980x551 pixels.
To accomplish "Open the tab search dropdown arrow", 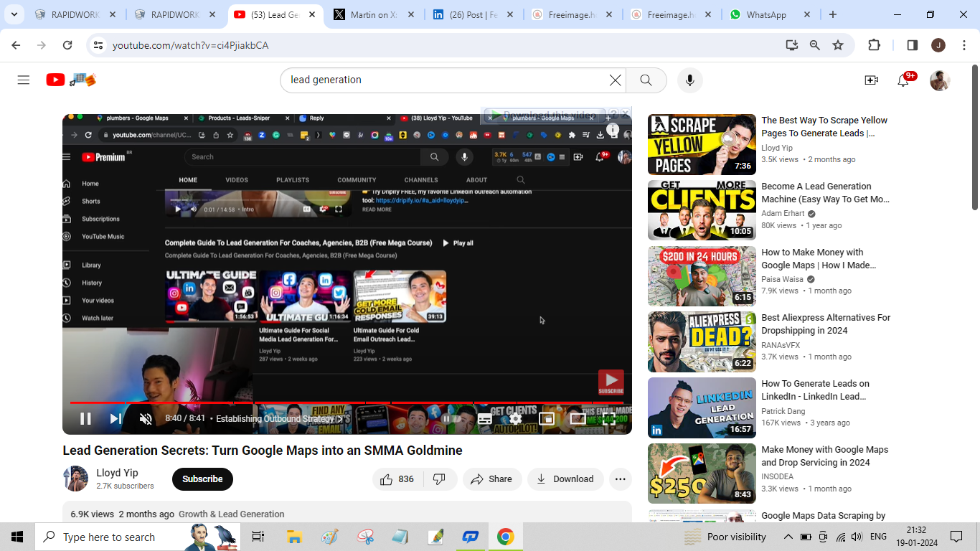I will pyautogui.click(x=14, y=14).
